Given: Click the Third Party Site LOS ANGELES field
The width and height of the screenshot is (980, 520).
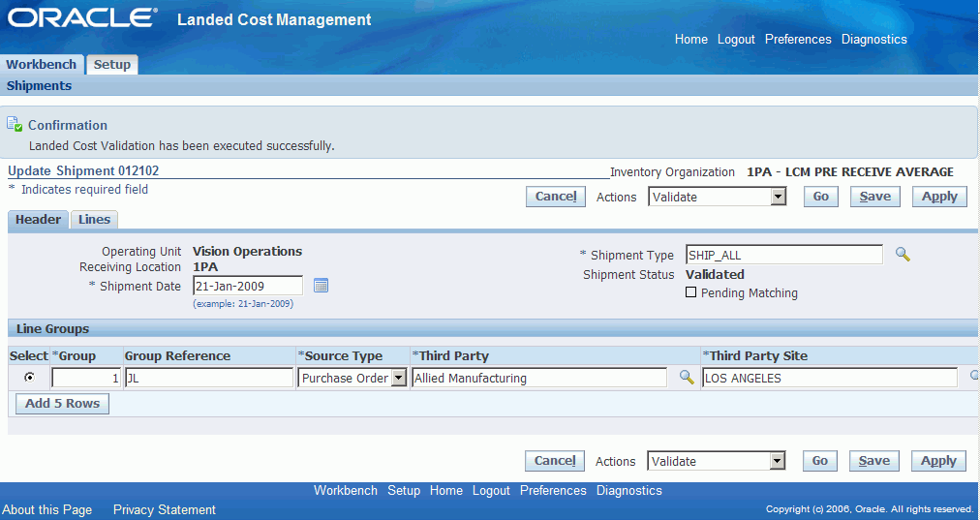Looking at the screenshot, I should coord(829,378).
